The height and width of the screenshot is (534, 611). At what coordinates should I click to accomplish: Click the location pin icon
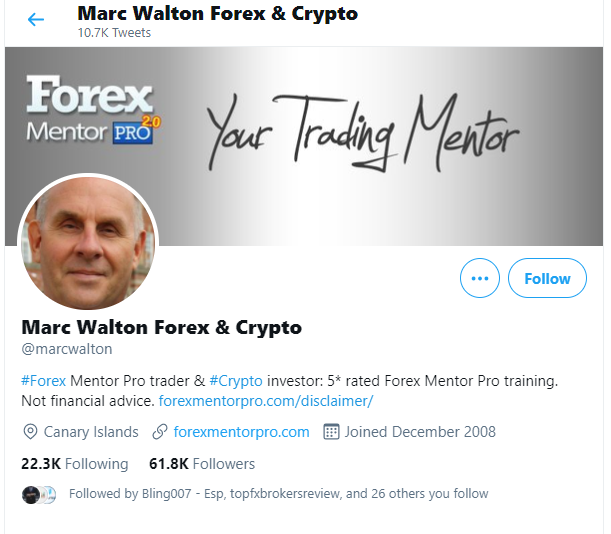tap(30, 432)
